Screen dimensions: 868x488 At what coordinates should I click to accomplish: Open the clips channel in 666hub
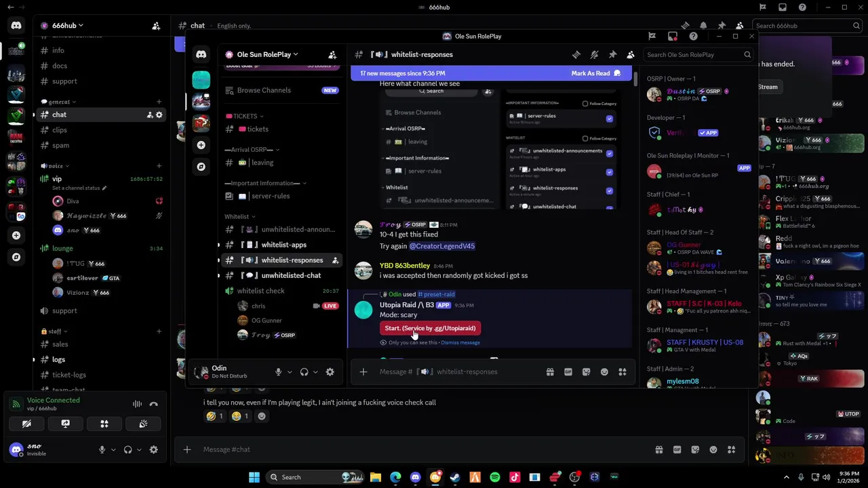click(x=100, y=130)
